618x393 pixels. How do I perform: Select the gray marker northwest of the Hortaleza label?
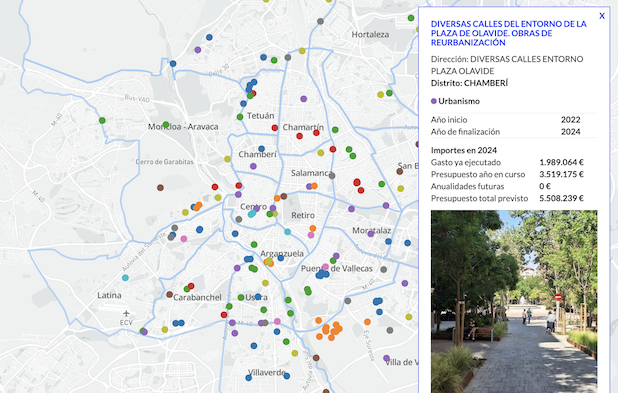[x=320, y=21]
